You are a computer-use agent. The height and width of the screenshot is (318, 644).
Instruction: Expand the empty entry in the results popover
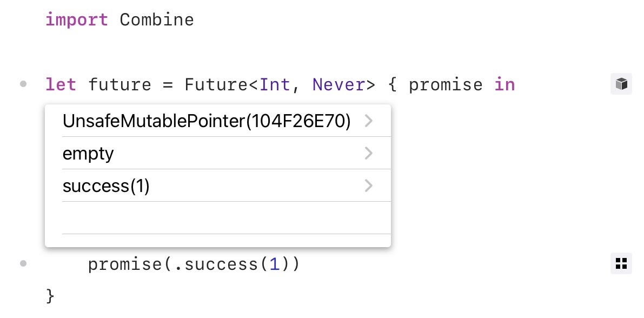coord(369,154)
